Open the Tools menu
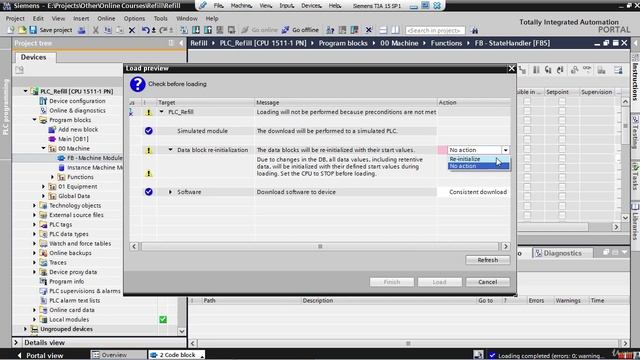The height and width of the screenshot is (360, 640). [x=160, y=18]
